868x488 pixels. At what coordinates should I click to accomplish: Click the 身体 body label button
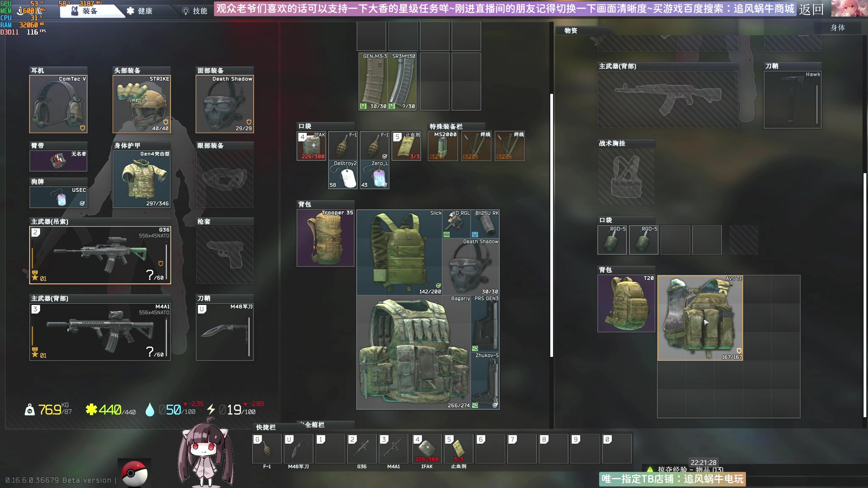tap(837, 28)
